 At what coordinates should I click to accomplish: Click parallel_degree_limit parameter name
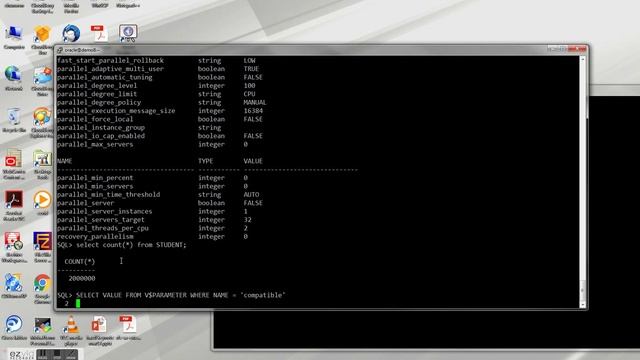click(97, 94)
